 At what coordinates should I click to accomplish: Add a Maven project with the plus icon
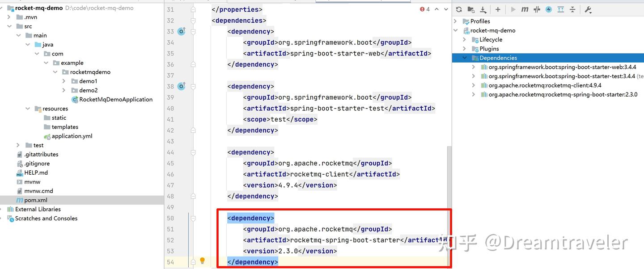497,9
